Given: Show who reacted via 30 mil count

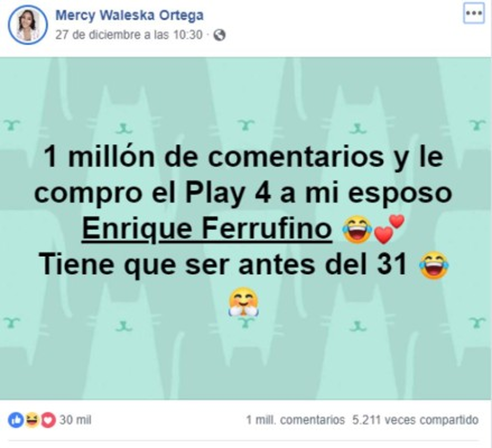Looking at the screenshot, I should 75,420.
